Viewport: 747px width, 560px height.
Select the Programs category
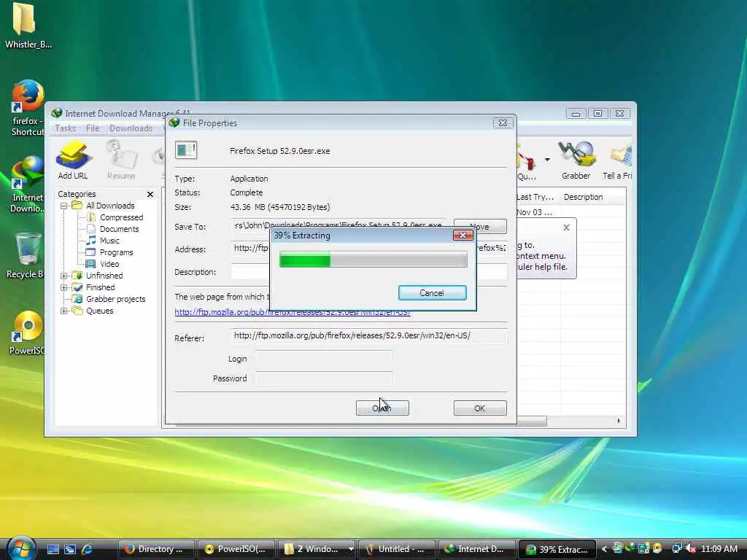tap(116, 252)
